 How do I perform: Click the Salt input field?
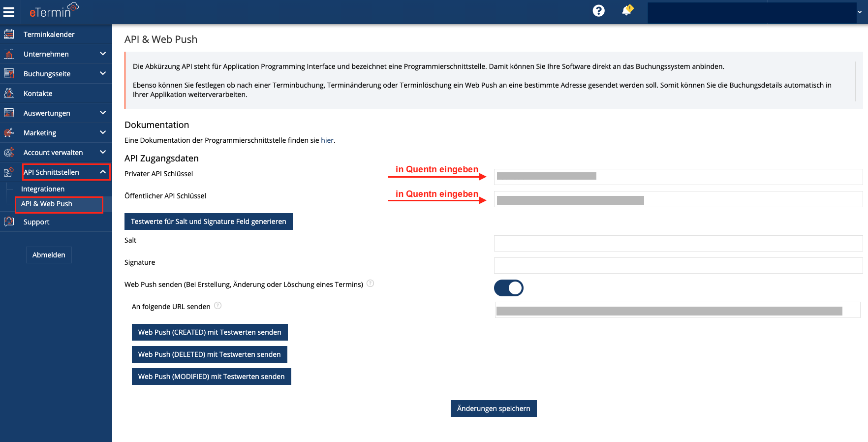678,243
